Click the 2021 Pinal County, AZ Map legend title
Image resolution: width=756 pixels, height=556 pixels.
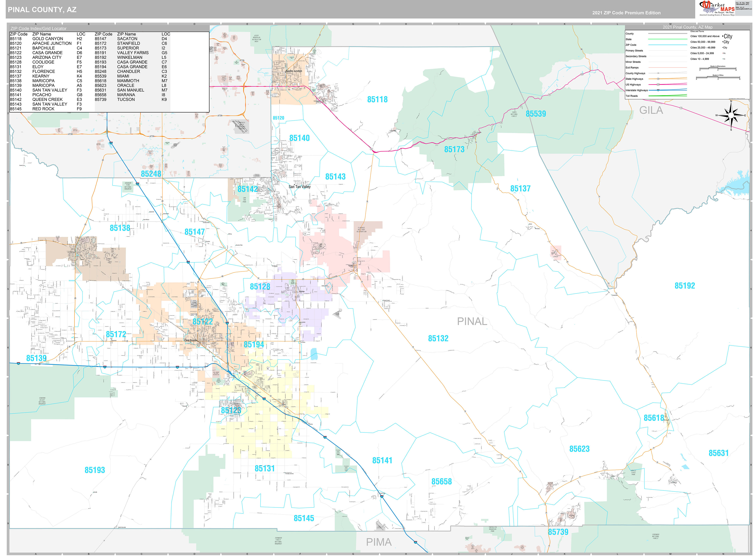pyautogui.click(x=688, y=27)
